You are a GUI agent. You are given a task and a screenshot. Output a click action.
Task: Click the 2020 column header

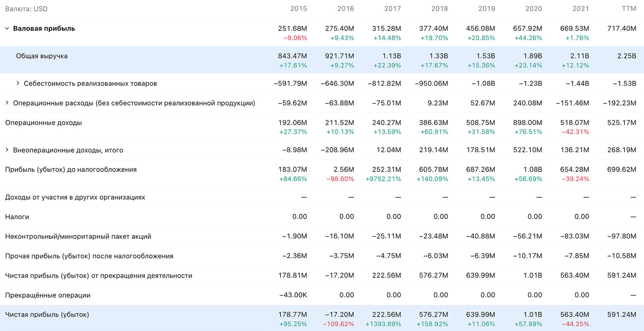point(534,9)
